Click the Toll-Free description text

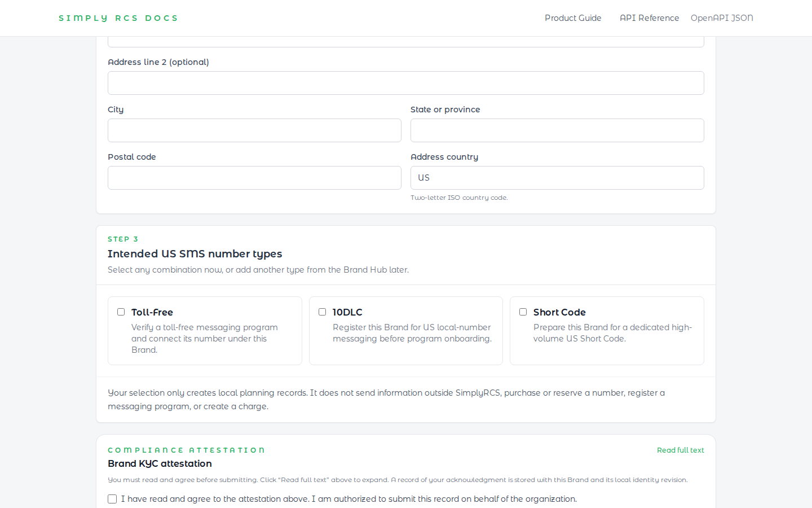coord(205,339)
